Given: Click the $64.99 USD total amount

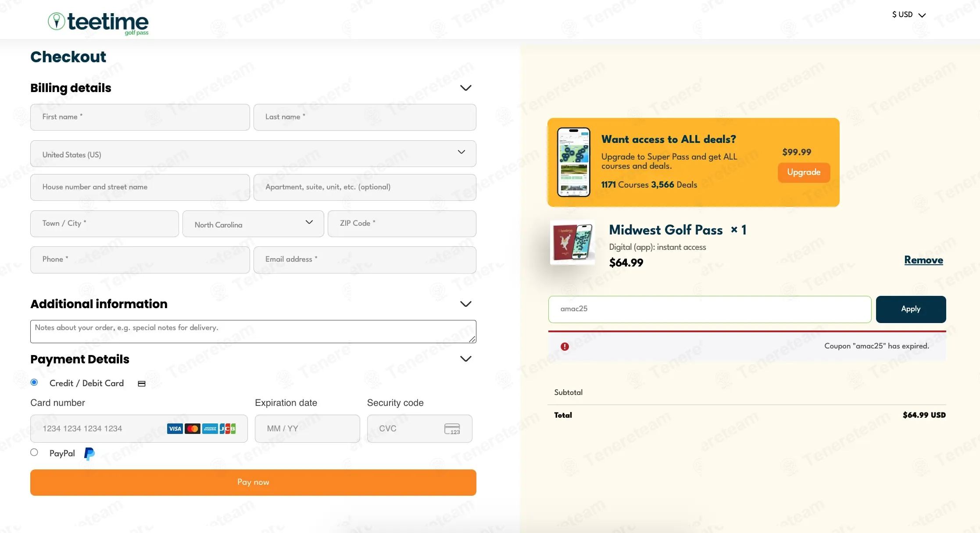Looking at the screenshot, I should 924,415.
